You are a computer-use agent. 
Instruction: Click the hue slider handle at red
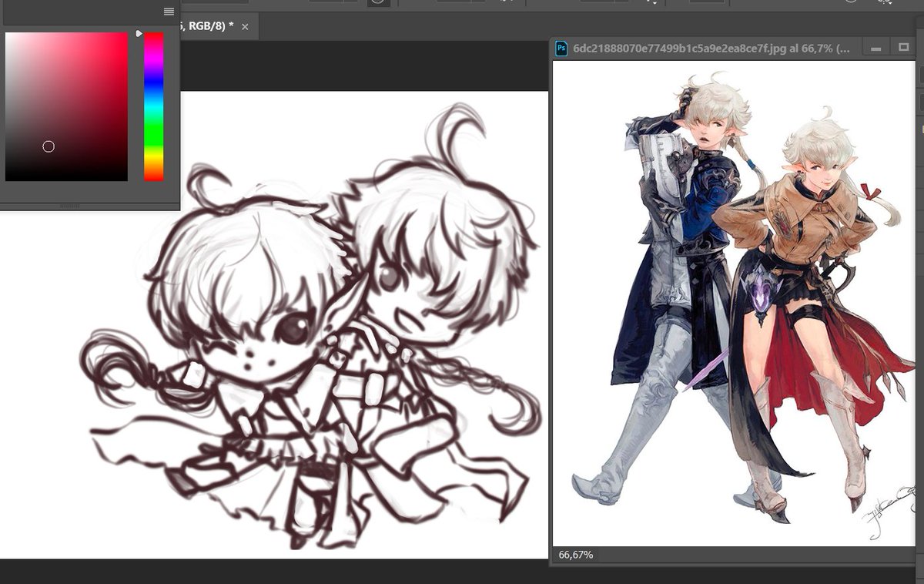point(139,34)
